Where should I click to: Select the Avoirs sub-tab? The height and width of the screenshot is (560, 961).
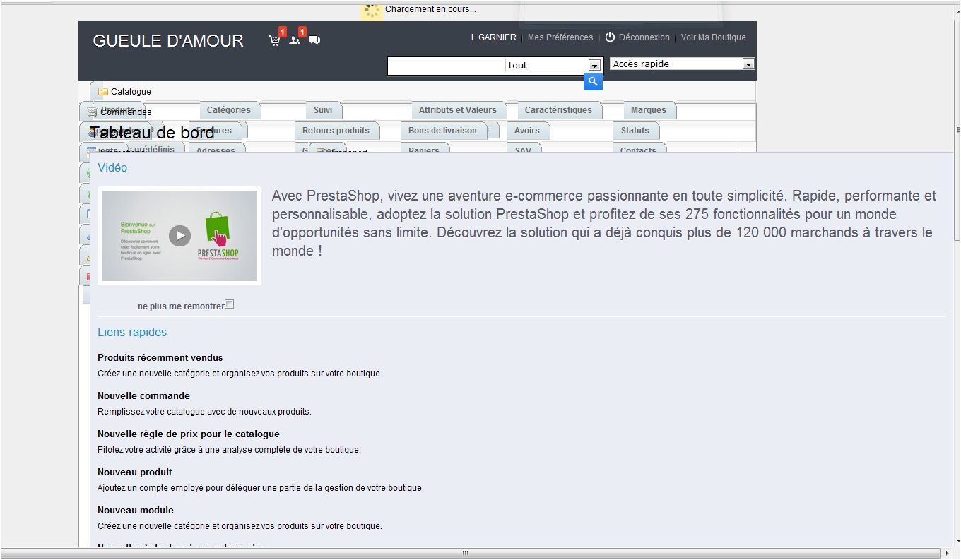tap(527, 131)
